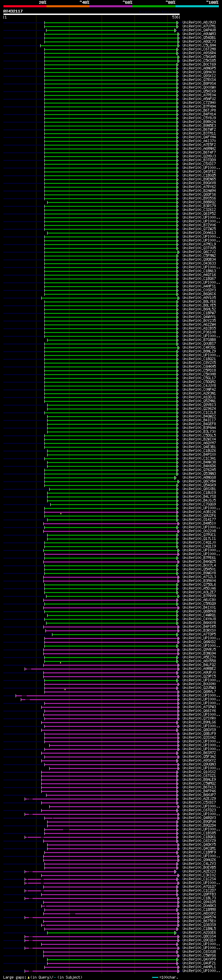The image size is (222, 980).
Task: Select the UniRef100_A5E270 hit label
Action: (199, 657)
